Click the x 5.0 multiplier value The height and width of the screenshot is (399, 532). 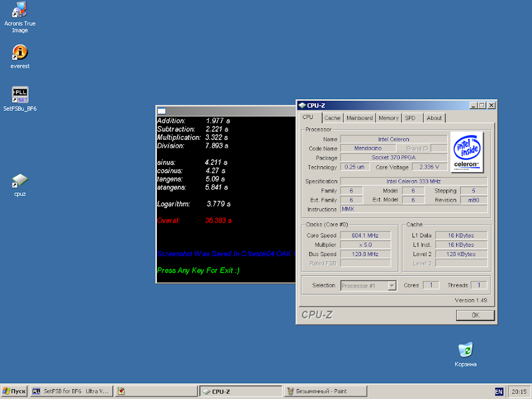(x=365, y=244)
